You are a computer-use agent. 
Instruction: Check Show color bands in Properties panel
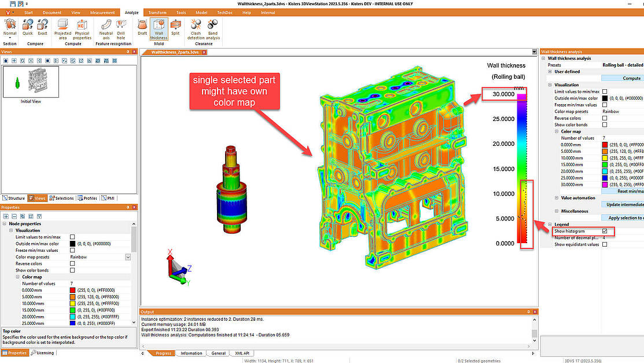pos(72,270)
